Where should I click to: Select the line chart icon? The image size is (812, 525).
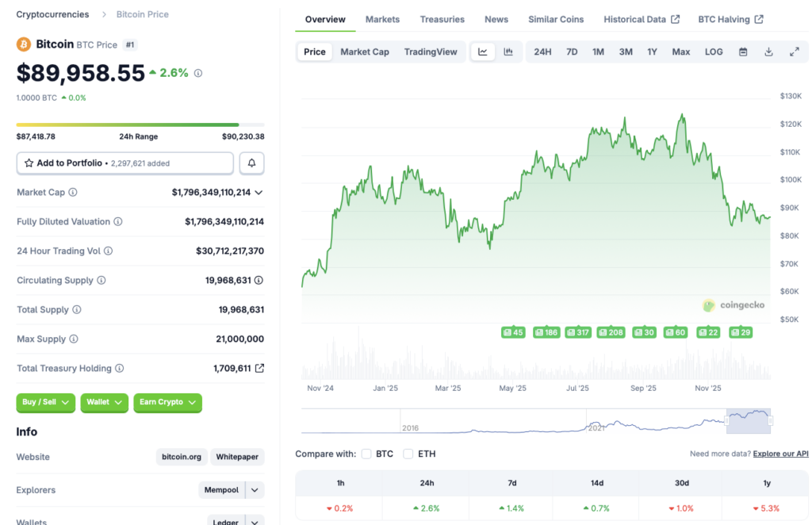(x=483, y=51)
